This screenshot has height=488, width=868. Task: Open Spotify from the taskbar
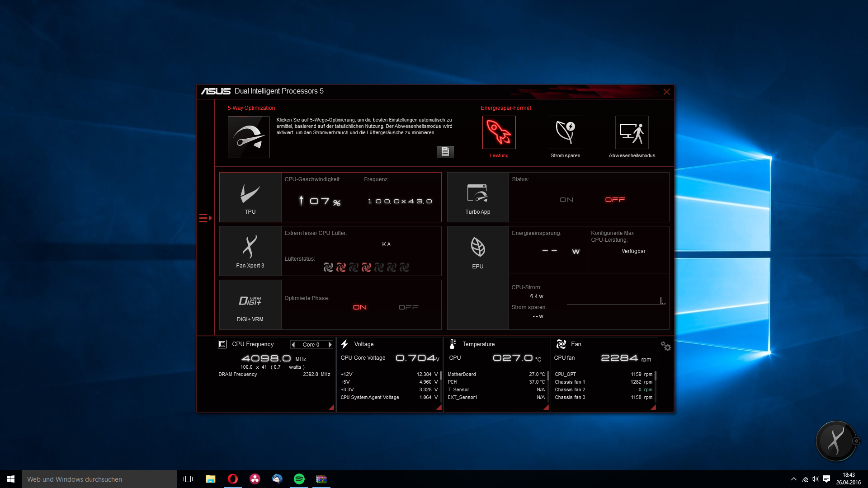[x=299, y=479]
